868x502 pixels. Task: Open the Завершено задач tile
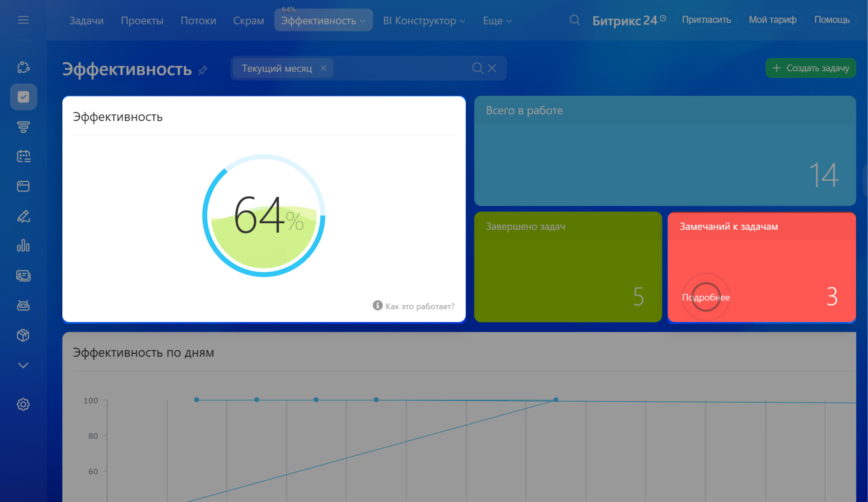tap(568, 267)
